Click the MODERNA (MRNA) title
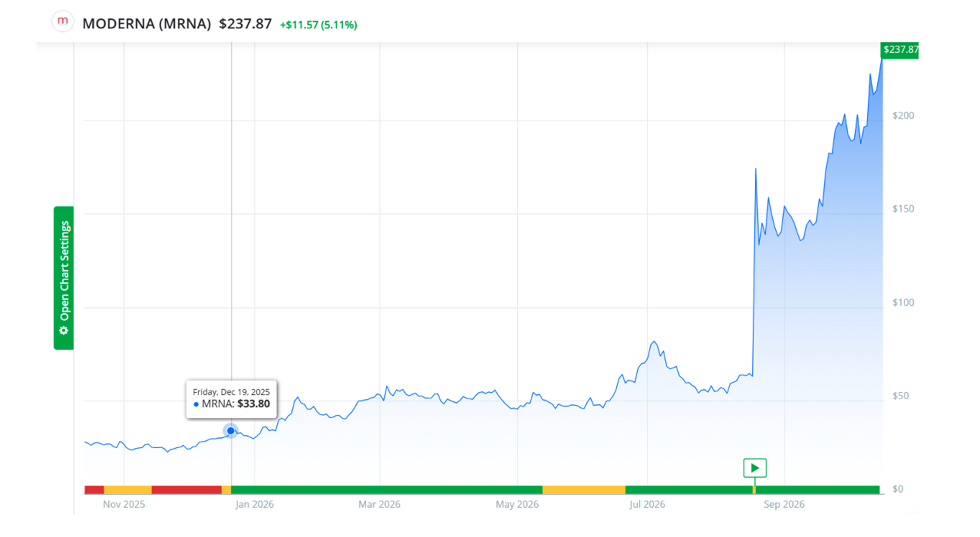This screenshot has width=980, height=537. click(147, 24)
